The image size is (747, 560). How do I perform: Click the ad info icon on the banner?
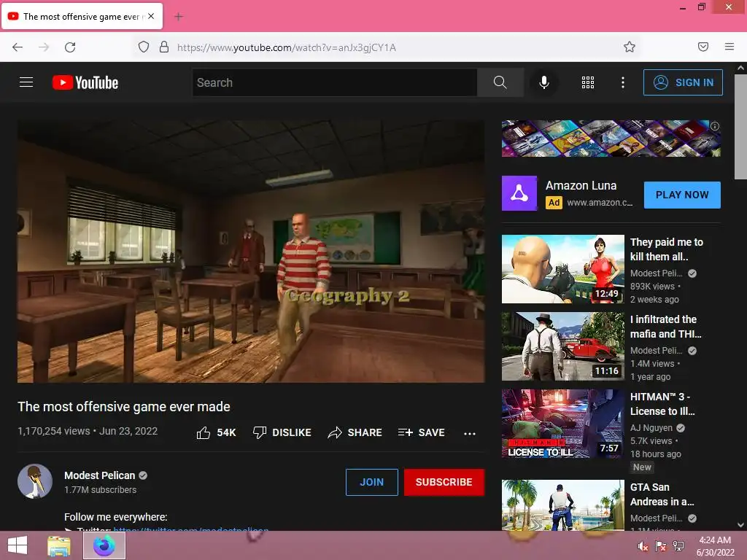point(715,126)
